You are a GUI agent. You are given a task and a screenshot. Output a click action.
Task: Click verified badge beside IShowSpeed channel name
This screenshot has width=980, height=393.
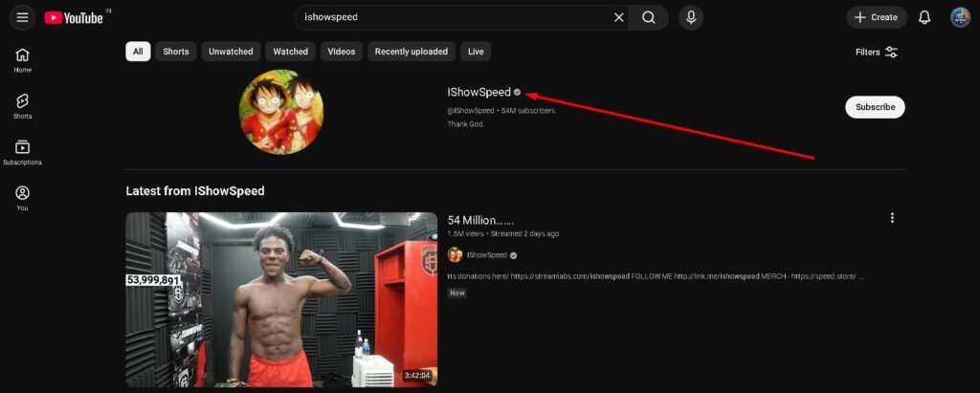[517, 92]
